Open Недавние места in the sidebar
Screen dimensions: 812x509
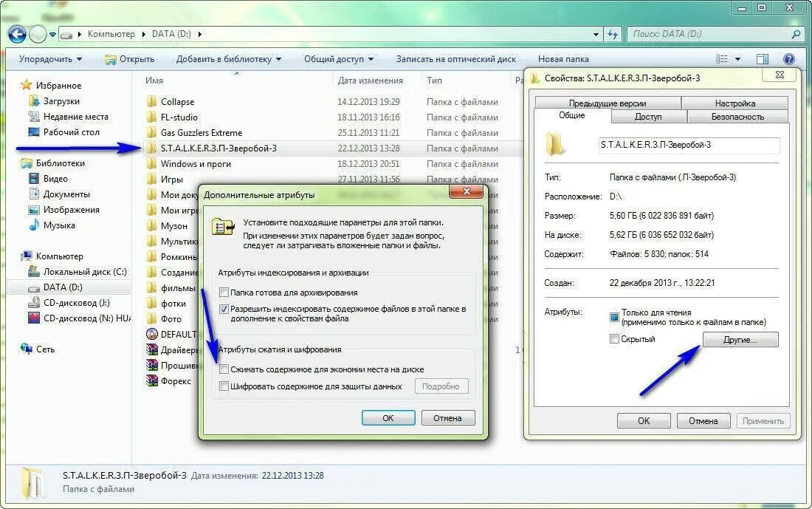75,117
